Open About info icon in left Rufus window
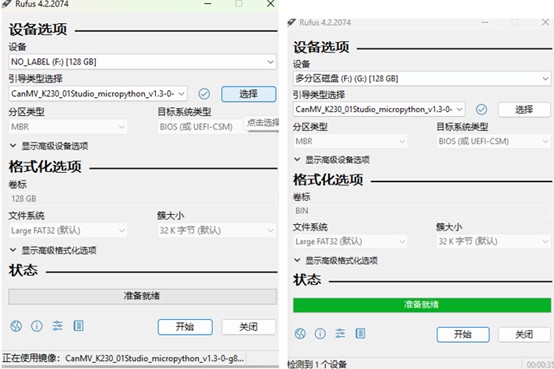 pyautogui.click(x=37, y=326)
